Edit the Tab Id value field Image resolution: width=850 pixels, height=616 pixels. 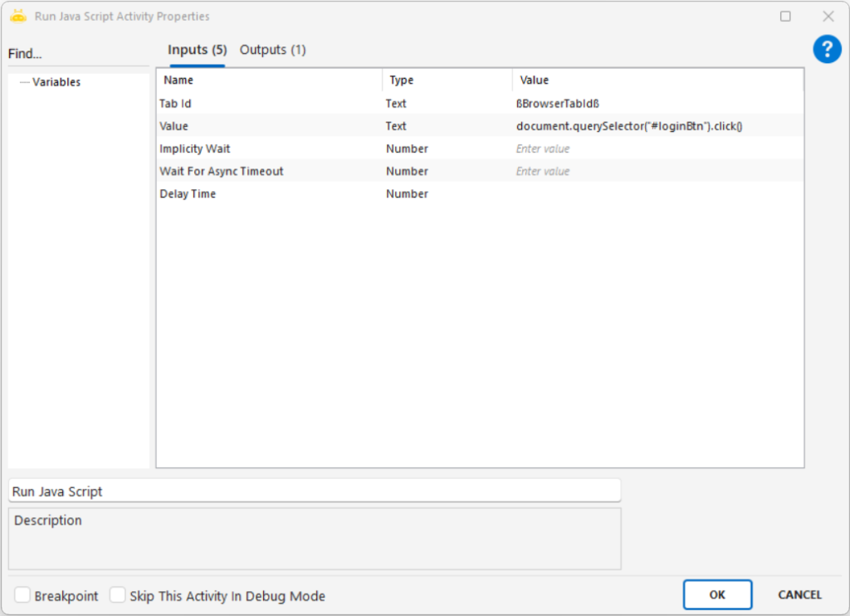tap(656, 104)
